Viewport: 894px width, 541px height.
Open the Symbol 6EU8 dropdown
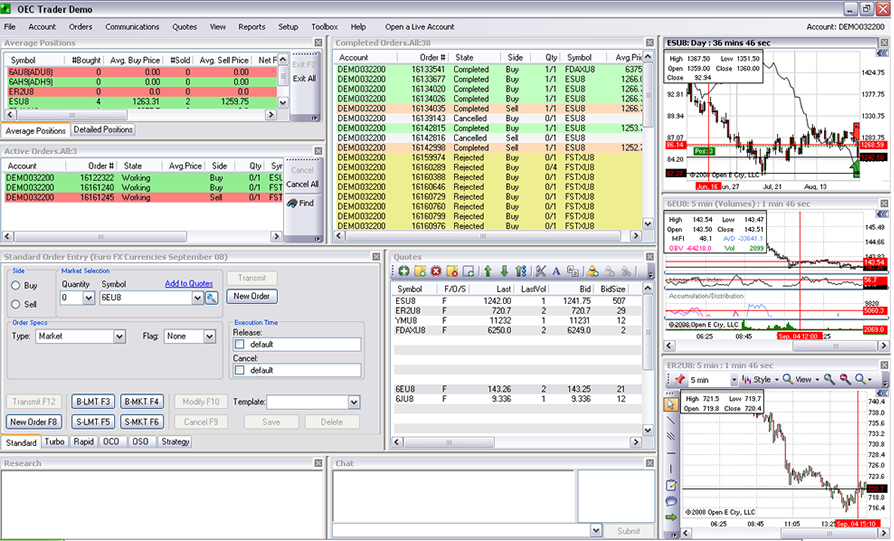[x=197, y=298]
